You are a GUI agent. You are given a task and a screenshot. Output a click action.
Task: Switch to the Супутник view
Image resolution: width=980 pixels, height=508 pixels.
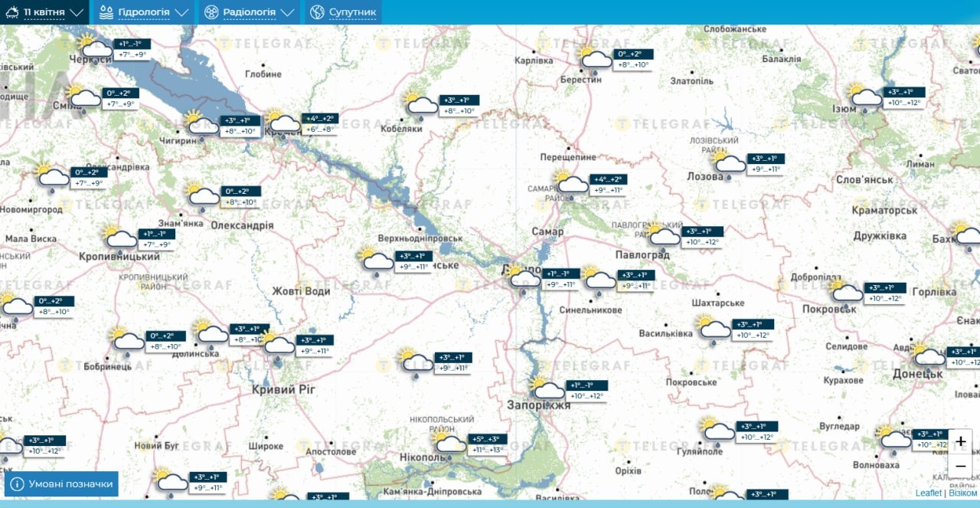click(352, 12)
